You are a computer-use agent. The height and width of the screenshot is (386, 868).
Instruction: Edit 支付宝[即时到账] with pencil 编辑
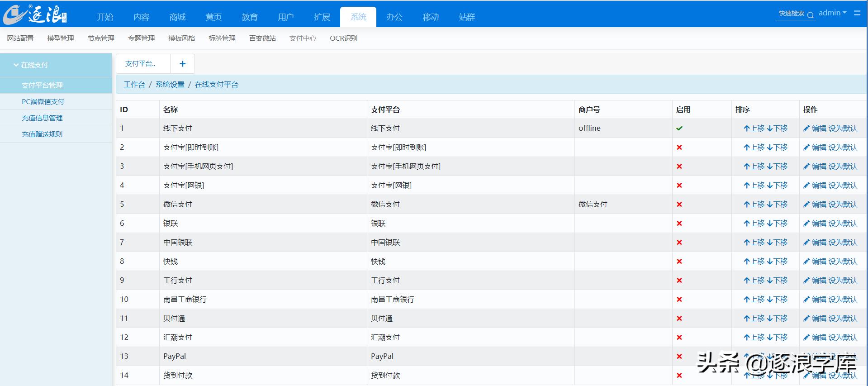[815, 148]
